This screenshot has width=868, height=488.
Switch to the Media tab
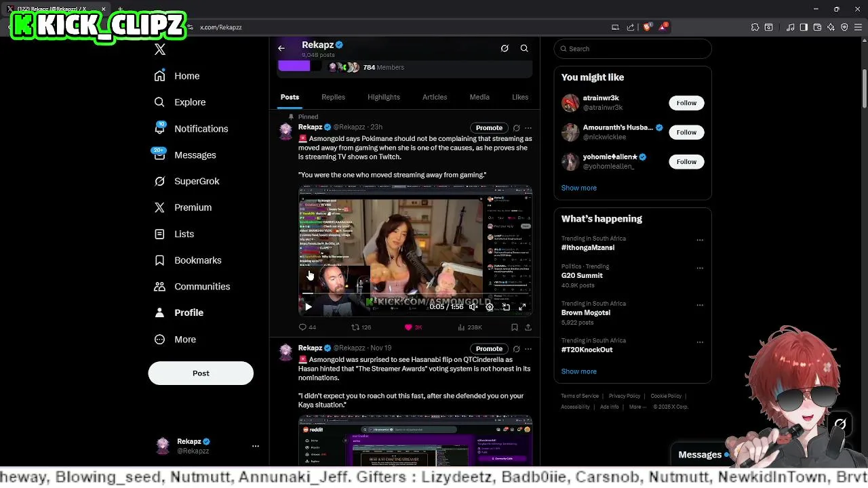479,97
